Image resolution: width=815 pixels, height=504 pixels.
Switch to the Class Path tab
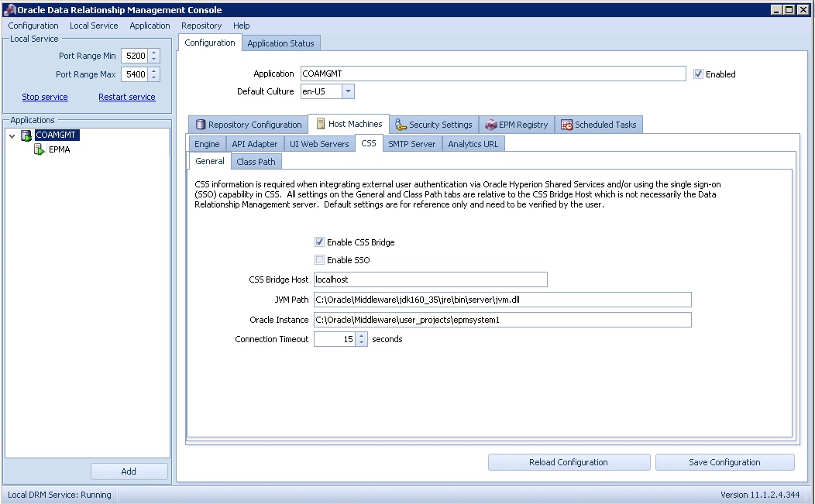click(x=256, y=162)
